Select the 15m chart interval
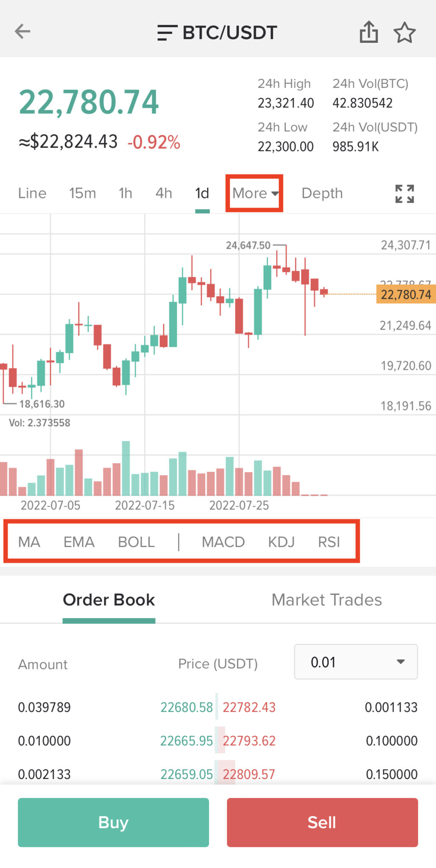 coord(82,193)
